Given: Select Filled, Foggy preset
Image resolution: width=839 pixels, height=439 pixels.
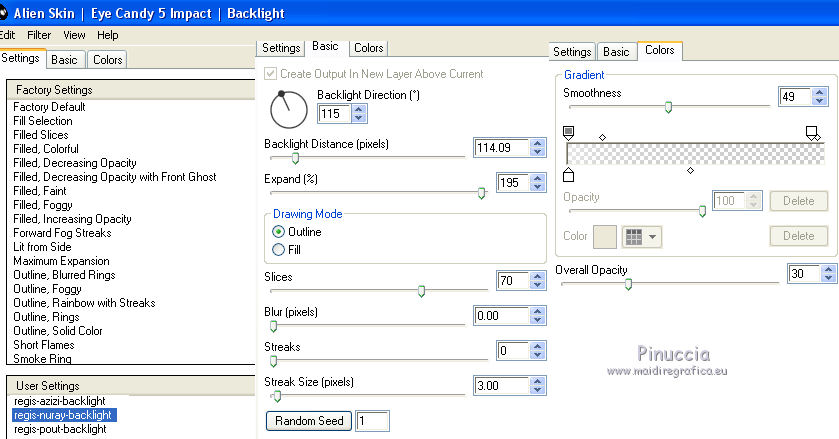Looking at the screenshot, I should tap(42, 205).
